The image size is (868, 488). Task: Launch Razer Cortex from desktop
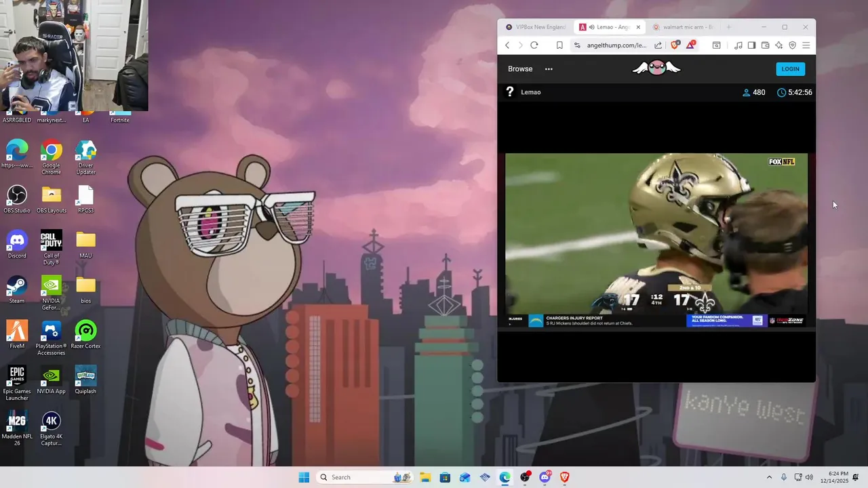coord(85,335)
